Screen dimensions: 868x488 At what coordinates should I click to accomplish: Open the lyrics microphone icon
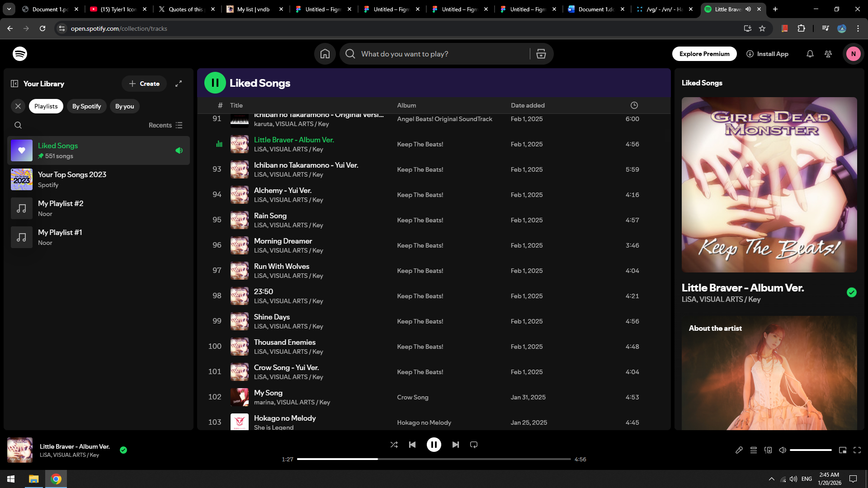pyautogui.click(x=739, y=450)
